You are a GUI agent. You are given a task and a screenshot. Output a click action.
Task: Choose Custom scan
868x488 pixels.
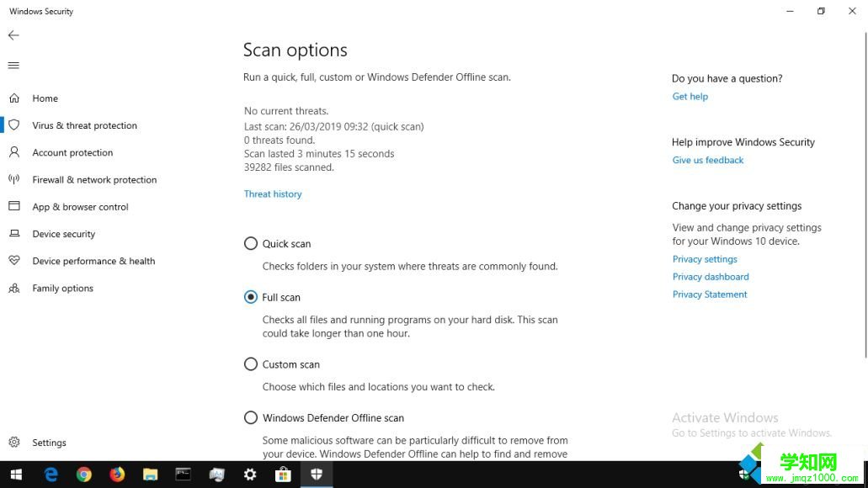point(251,363)
